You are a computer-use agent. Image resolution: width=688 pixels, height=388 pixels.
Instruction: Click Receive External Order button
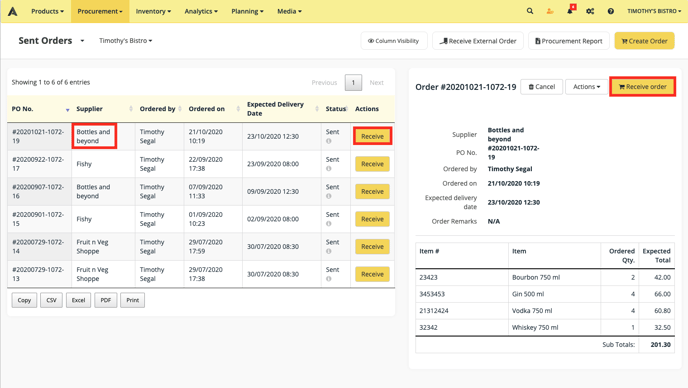(x=478, y=41)
